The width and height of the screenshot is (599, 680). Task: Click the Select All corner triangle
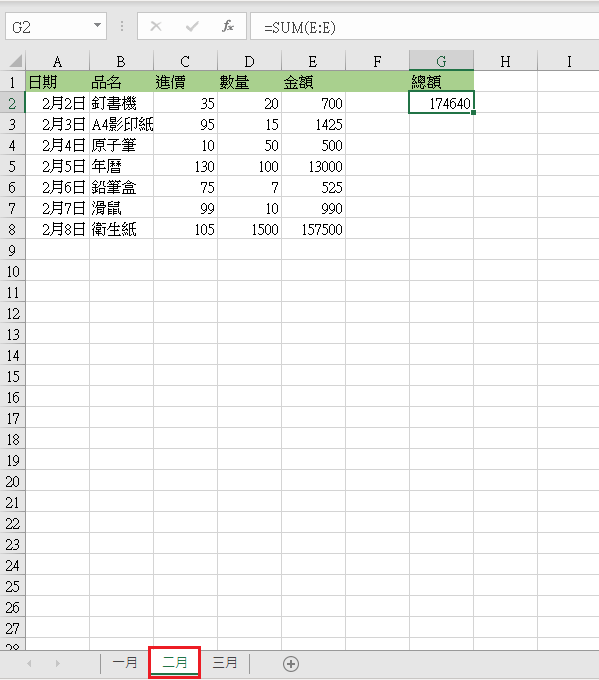pos(16,61)
